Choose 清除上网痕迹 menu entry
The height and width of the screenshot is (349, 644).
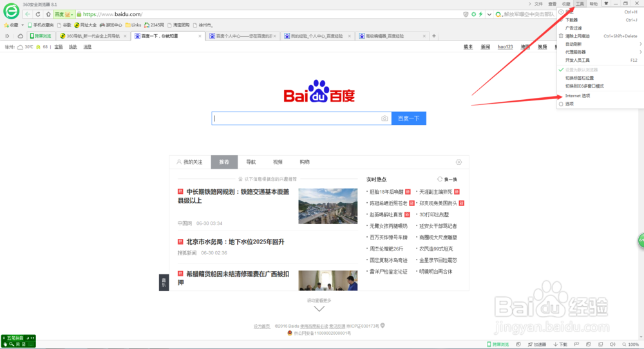click(x=600, y=36)
